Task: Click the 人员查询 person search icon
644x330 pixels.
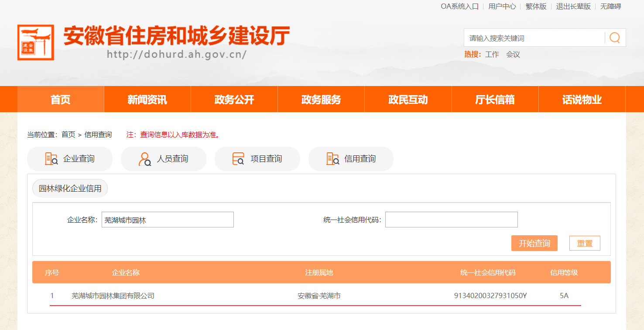Action: pos(145,159)
